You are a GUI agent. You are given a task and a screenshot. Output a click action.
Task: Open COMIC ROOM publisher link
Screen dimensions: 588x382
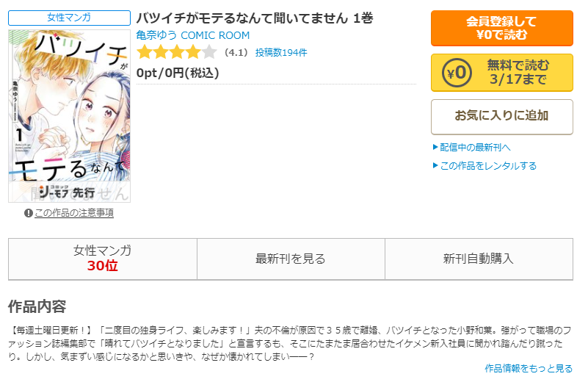pyautogui.click(x=215, y=35)
